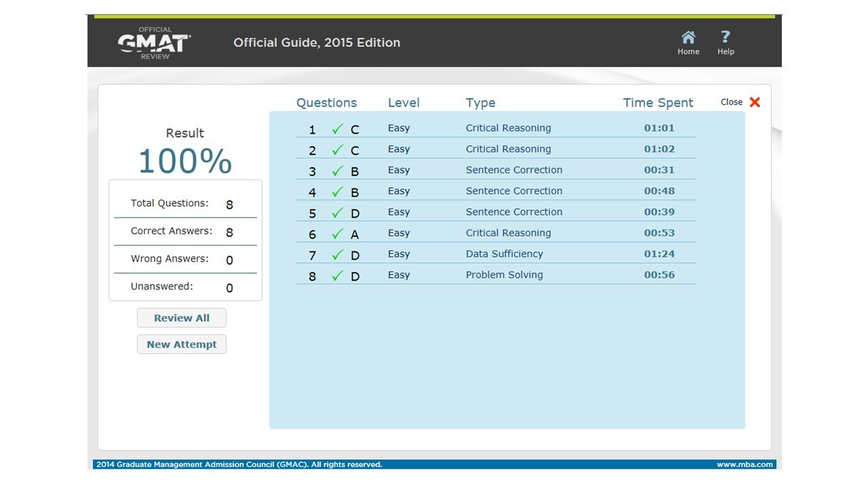
Task: Click green checkmark for question 8
Action: coord(338,276)
